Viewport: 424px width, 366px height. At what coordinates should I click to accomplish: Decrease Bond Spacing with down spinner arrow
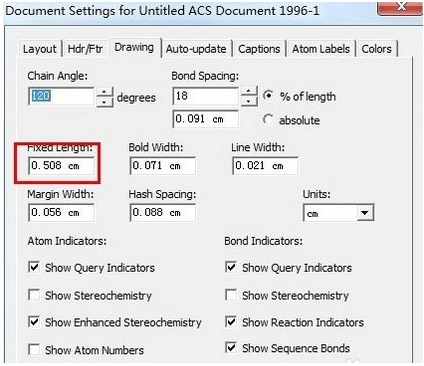249,101
